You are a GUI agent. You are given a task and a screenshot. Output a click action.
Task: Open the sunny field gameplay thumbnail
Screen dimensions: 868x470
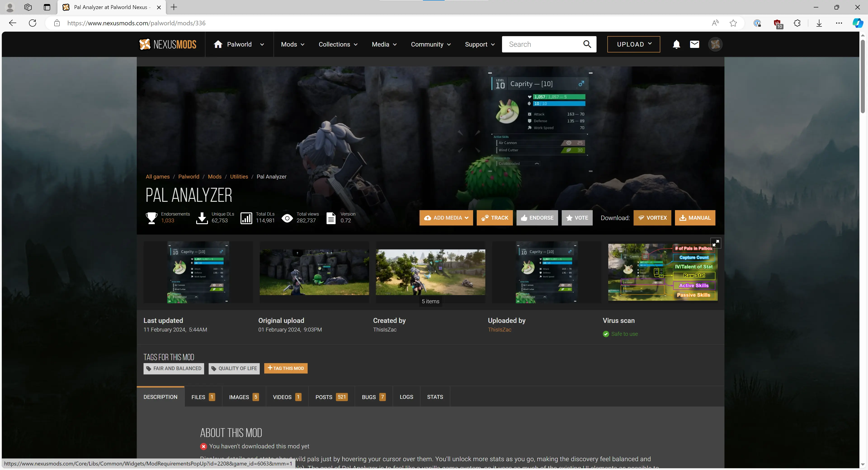pos(430,272)
